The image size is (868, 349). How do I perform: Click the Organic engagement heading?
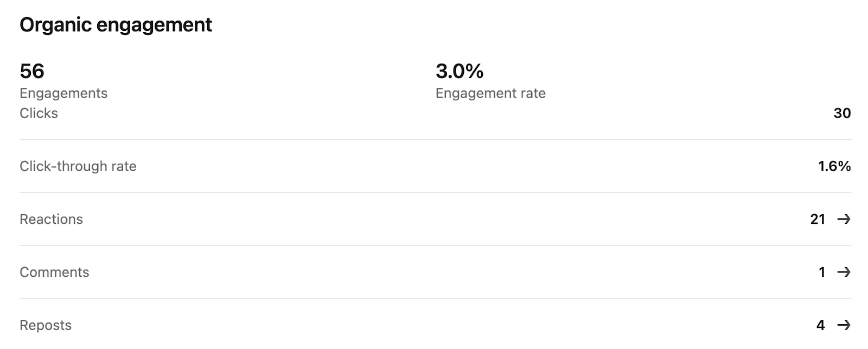click(x=116, y=25)
